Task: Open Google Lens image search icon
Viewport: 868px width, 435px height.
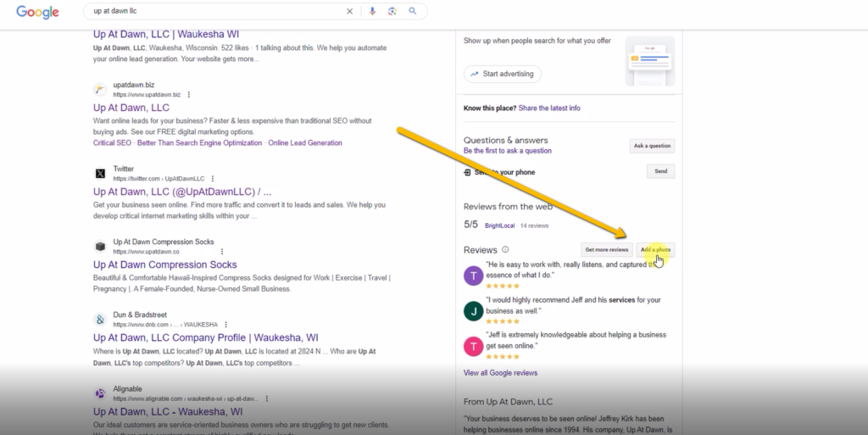Action: click(x=392, y=11)
